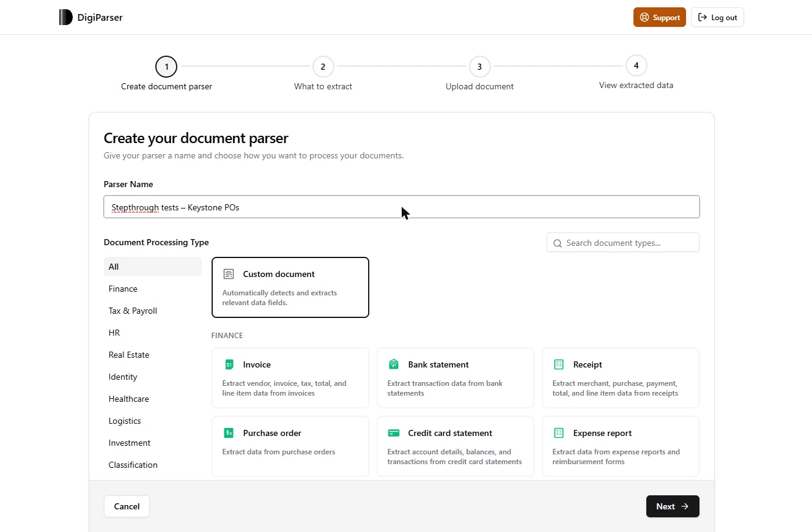The height and width of the screenshot is (532, 812).
Task: Choose the Bank statement title
Action: tap(438, 364)
